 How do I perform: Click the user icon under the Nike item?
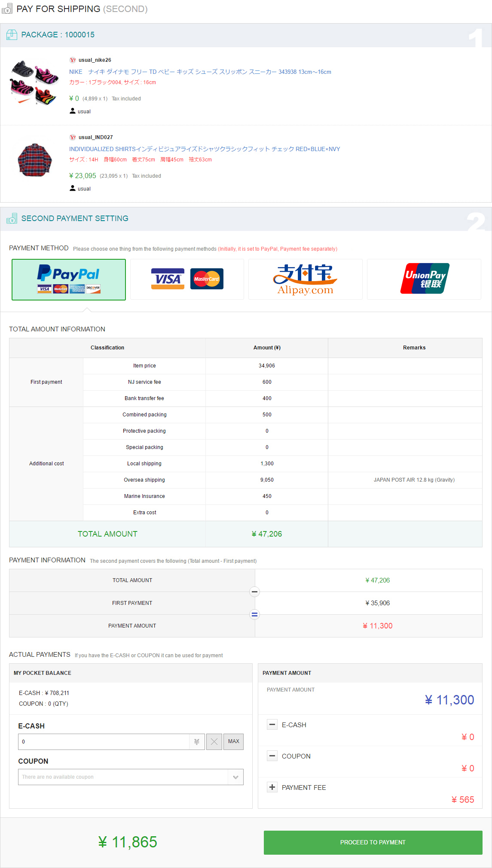[73, 111]
